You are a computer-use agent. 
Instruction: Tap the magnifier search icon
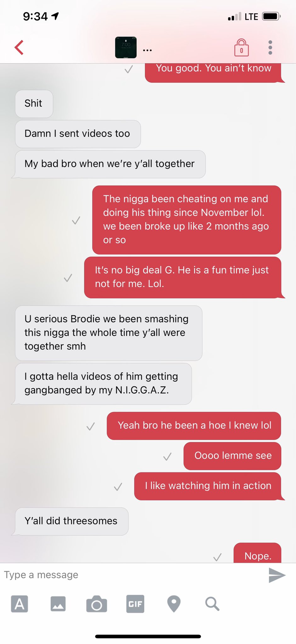[212, 604]
